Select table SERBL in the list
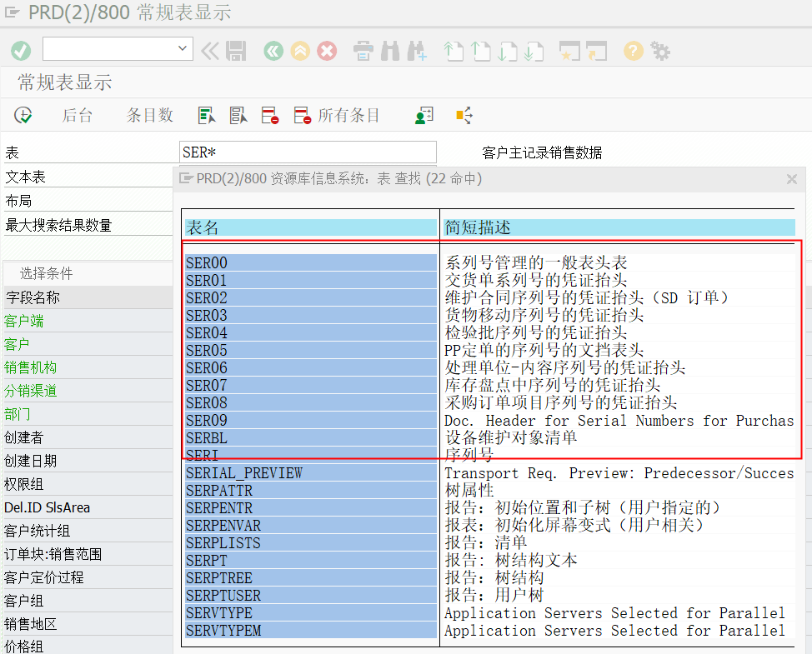This screenshot has height=654, width=812. coord(311,437)
